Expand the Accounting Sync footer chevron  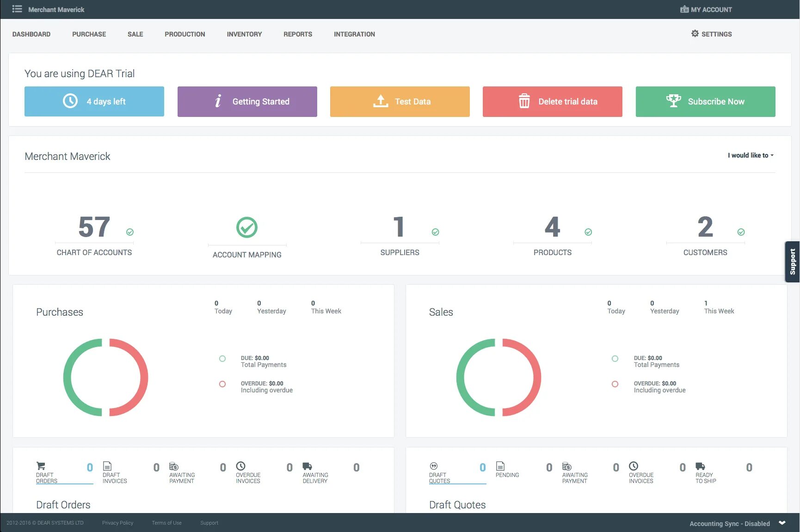pyautogui.click(x=782, y=523)
